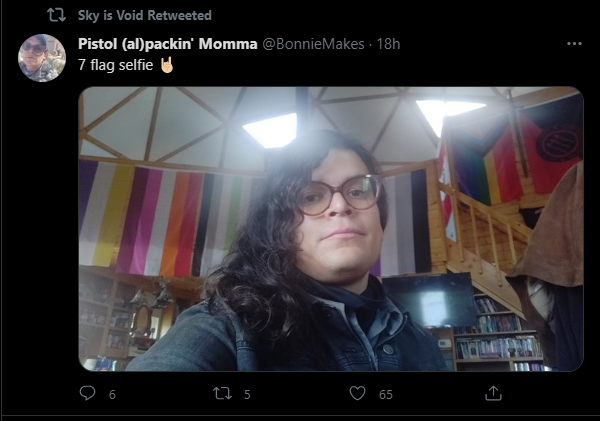Screen dimensions: 600x421
Task: Open the attached selfie photo
Action: (x=331, y=229)
